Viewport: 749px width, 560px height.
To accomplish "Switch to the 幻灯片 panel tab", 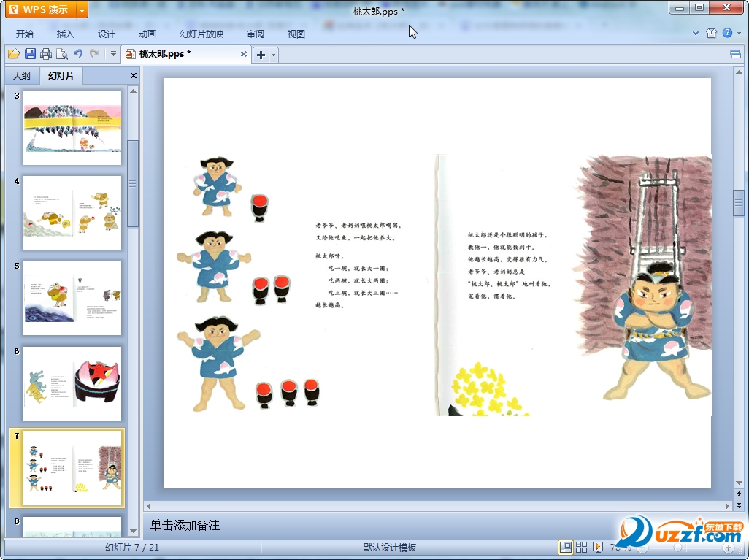I will [x=61, y=75].
